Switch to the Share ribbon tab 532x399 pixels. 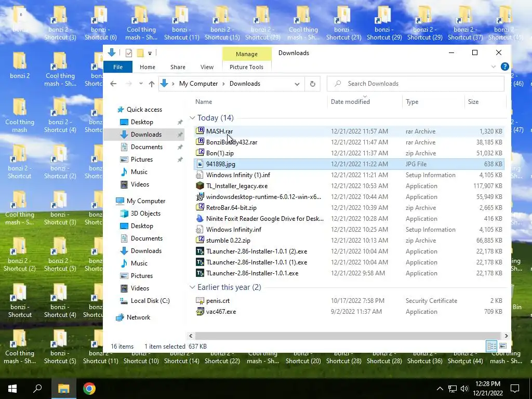point(178,67)
